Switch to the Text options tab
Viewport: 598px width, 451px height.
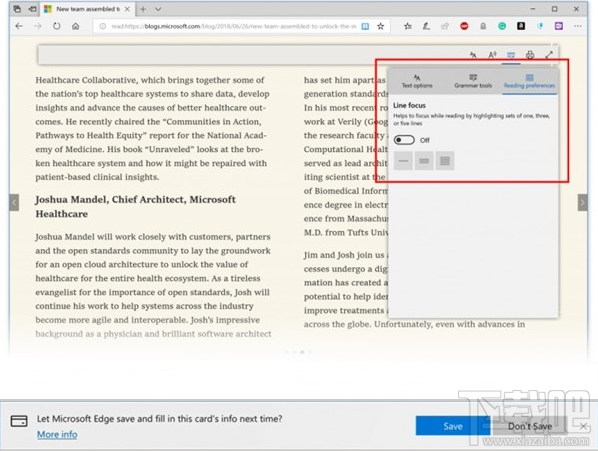pyautogui.click(x=417, y=81)
